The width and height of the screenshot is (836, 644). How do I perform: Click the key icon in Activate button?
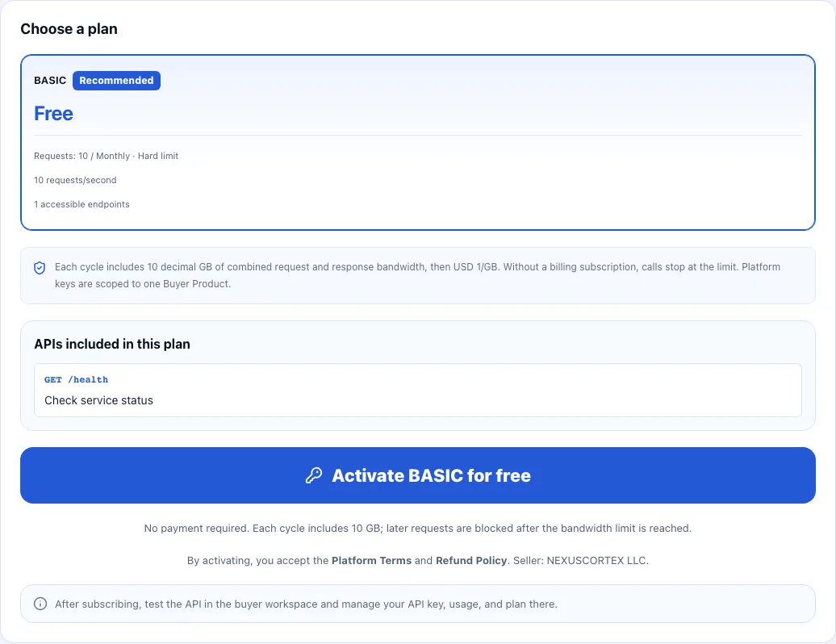coord(314,475)
